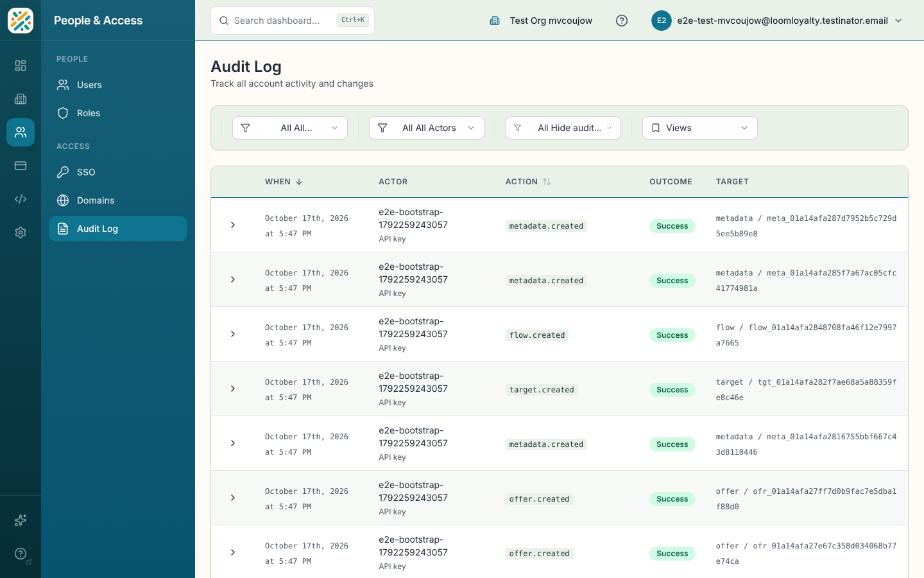The width and height of the screenshot is (924, 578).
Task: Expand the row with target ending 41774981a
Action: point(233,279)
